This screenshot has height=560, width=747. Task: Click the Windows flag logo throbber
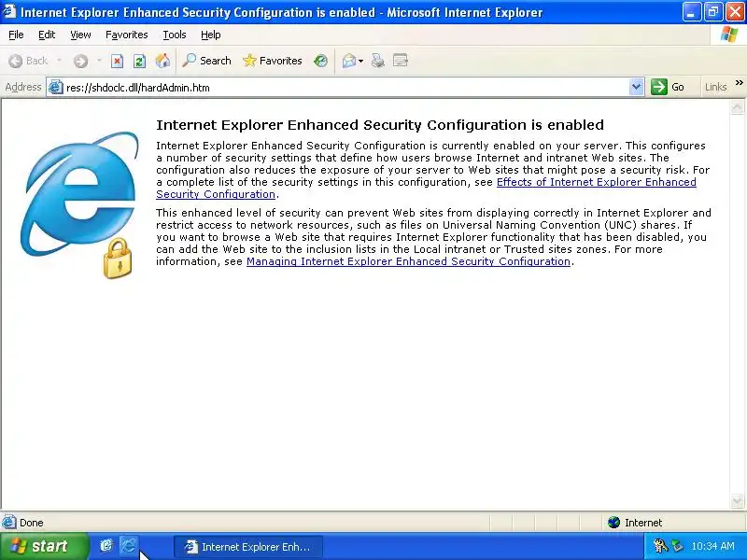728,35
